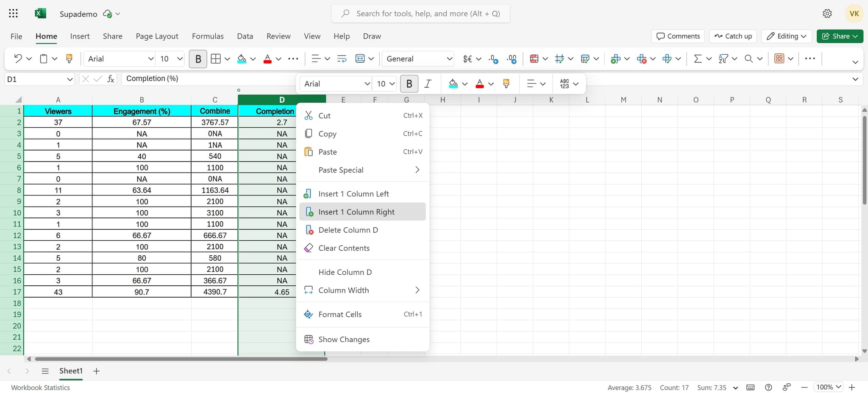Toggle Italic in the floating mini toolbar
The image size is (868, 393).
coord(428,84)
